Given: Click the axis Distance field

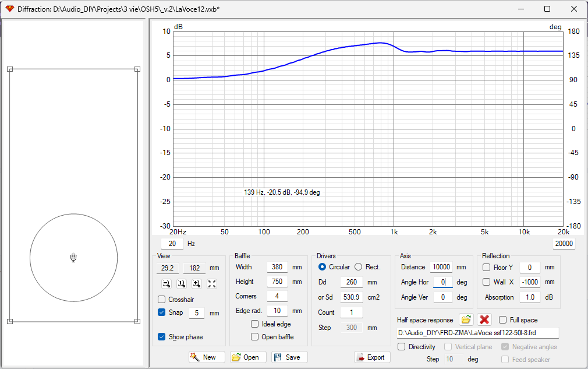Looking at the screenshot, I should tap(441, 267).
